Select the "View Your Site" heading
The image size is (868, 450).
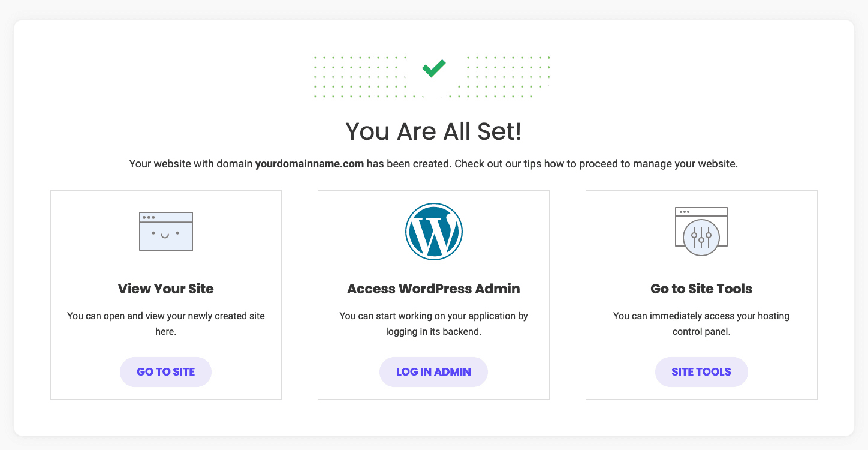(166, 289)
